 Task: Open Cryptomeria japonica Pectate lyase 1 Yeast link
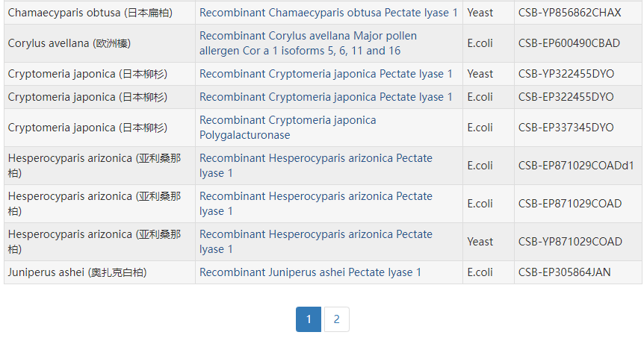(x=326, y=74)
